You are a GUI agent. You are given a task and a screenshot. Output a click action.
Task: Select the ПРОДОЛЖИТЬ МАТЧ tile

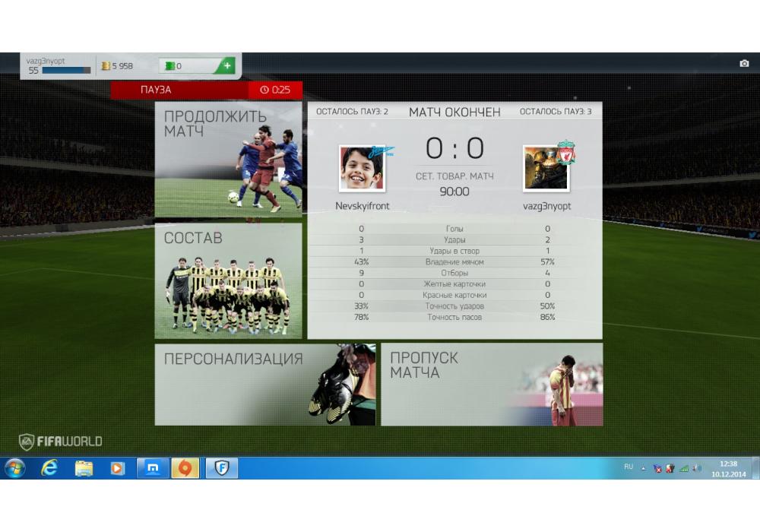point(228,160)
